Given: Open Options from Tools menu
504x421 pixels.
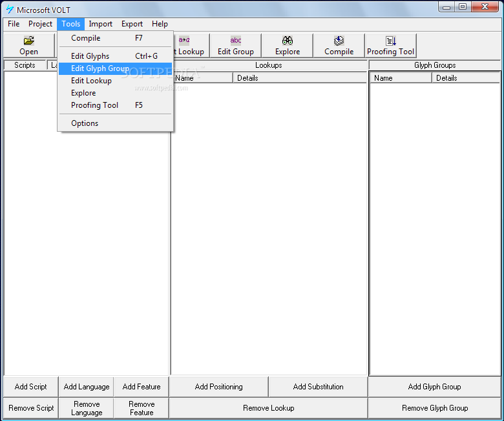Looking at the screenshot, I should pos(115,123).
